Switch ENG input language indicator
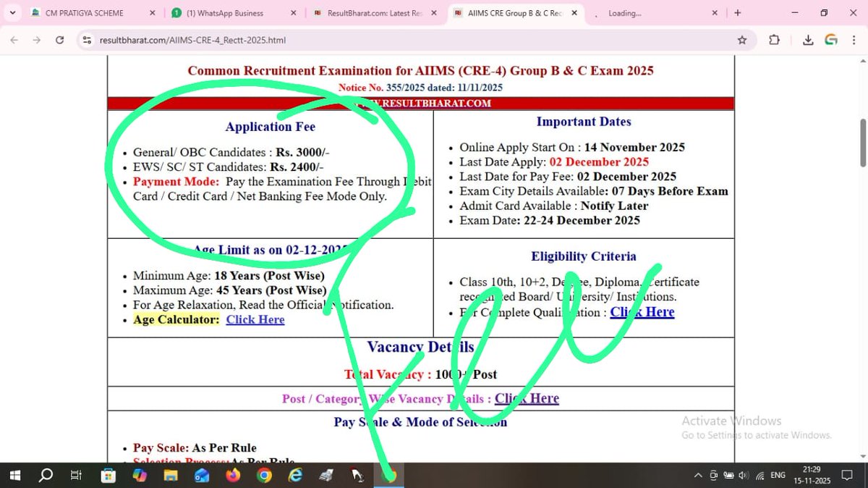Viewport: 868px width, 488px height. [x=778, y=475]
